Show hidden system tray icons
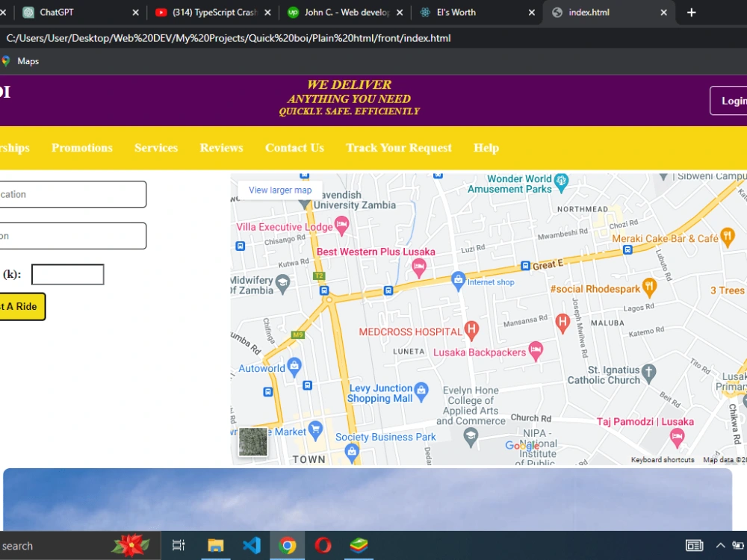The height and width of the screenshot is (560, 747). 720,546
